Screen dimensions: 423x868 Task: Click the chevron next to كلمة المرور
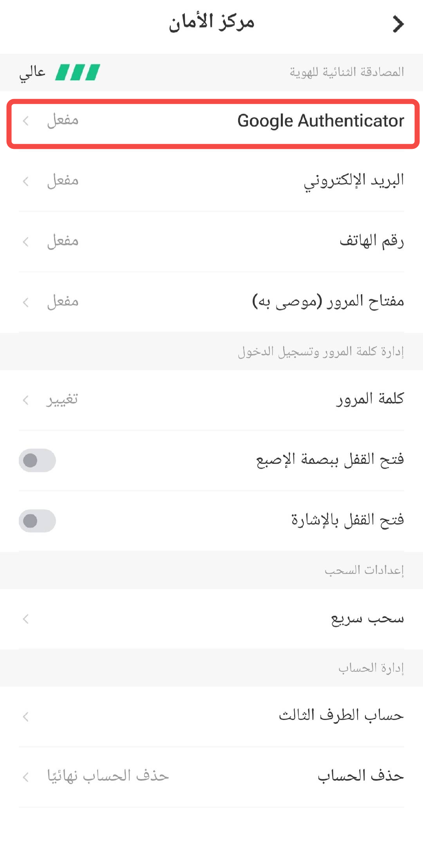26,400
